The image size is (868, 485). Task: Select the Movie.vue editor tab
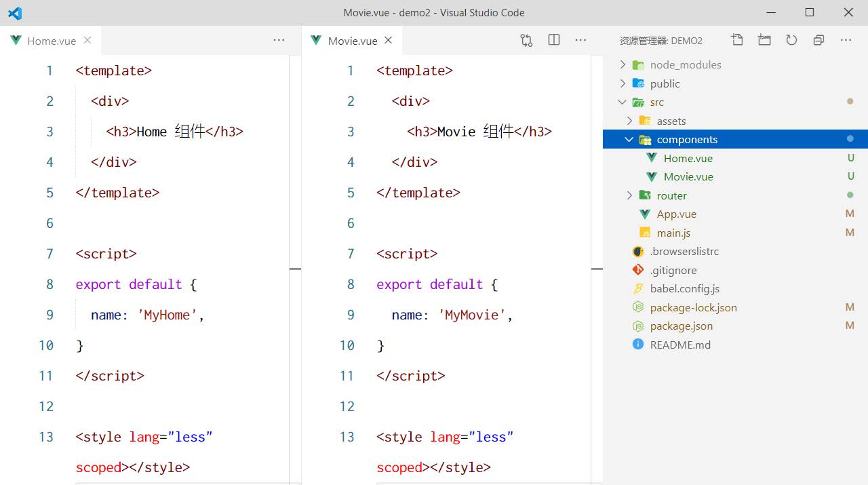(x=352, y=41)
